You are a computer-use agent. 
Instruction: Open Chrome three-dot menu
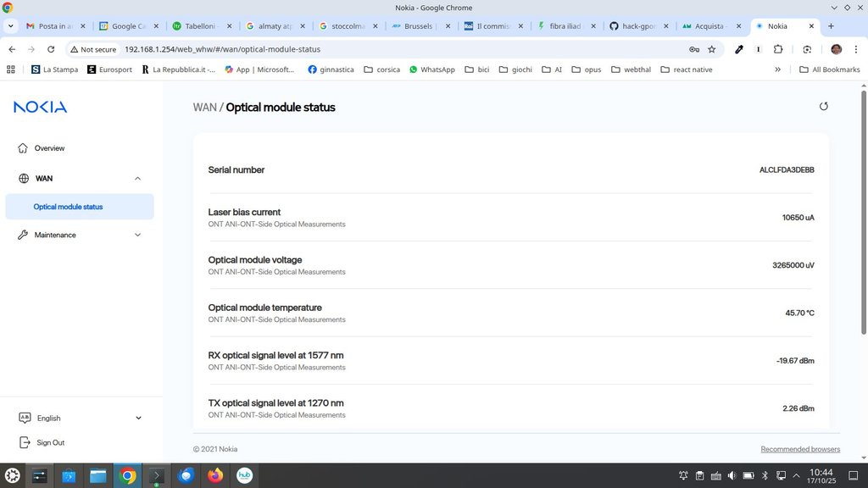pos(856,49)
